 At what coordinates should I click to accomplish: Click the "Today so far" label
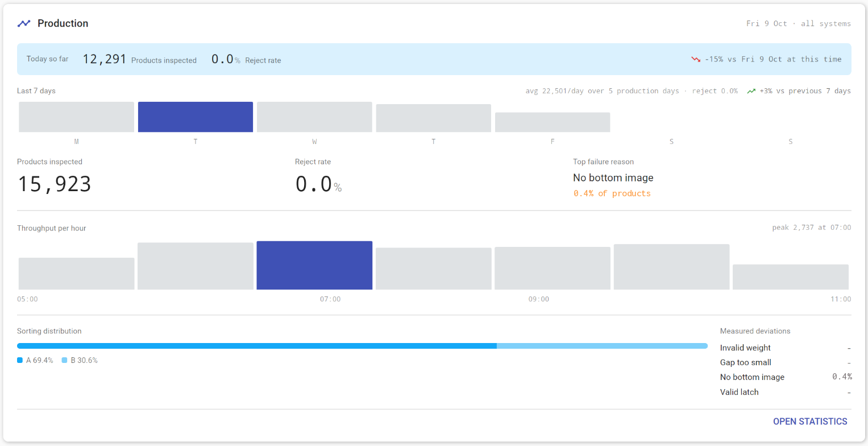47,59
